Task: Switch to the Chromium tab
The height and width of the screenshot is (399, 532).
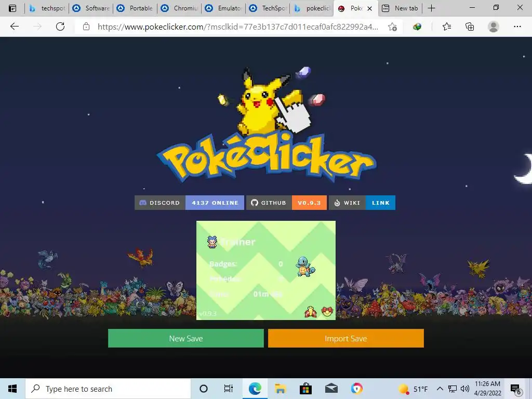Action: pos(179,8)
